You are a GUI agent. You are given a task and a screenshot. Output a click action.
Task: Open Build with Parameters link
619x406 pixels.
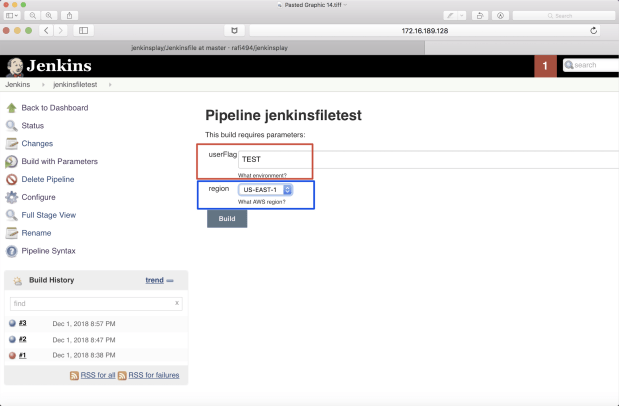point(60,161)
